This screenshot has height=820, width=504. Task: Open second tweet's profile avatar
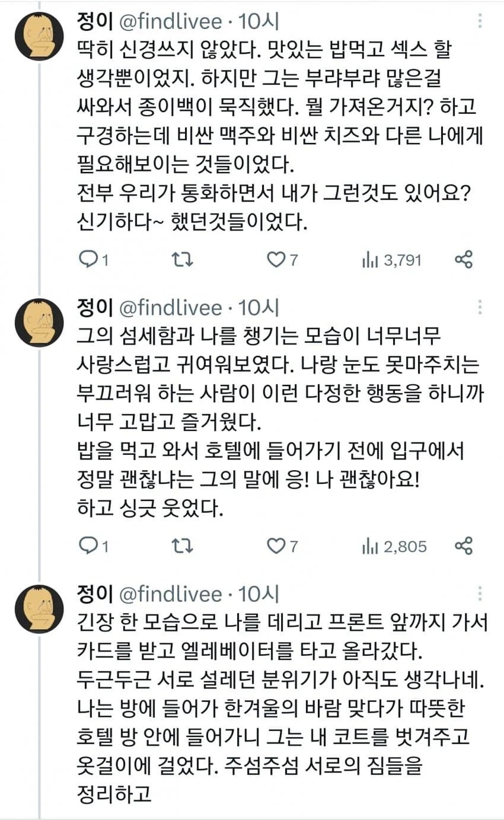(x=39, y=323)
